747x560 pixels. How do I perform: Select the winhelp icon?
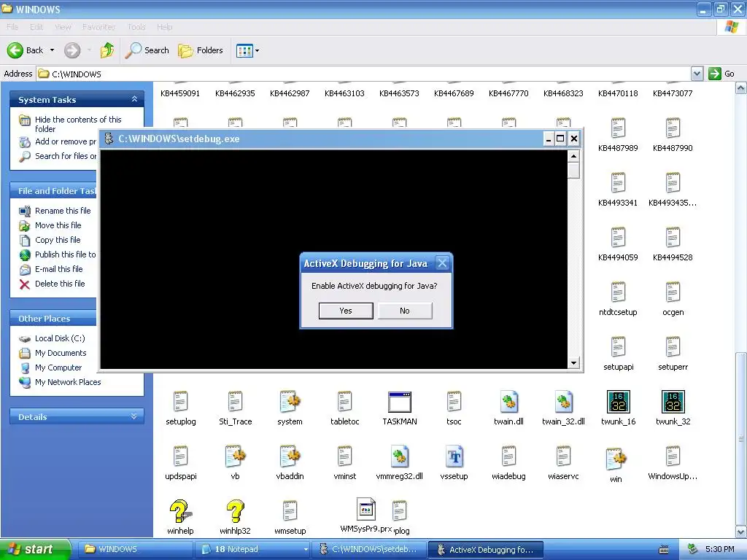(181, 511)
